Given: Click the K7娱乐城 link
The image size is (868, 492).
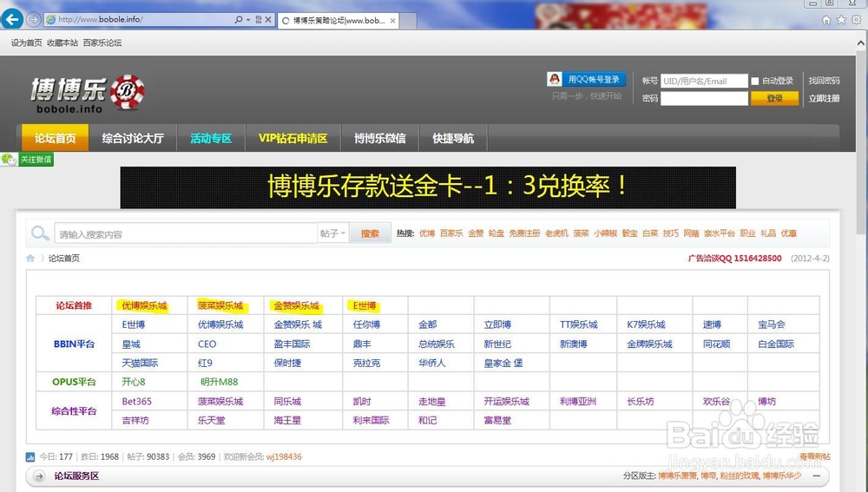Looking at the screenshot, I should pos(646,325).
